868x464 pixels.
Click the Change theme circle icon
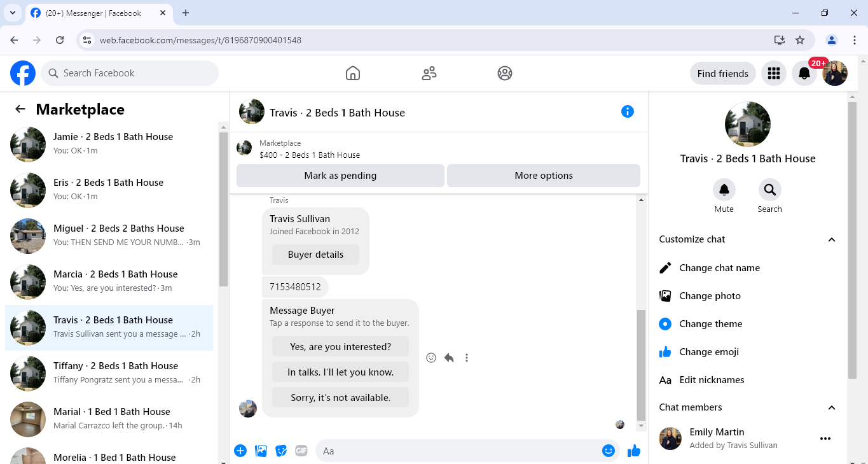coord(665,324)
